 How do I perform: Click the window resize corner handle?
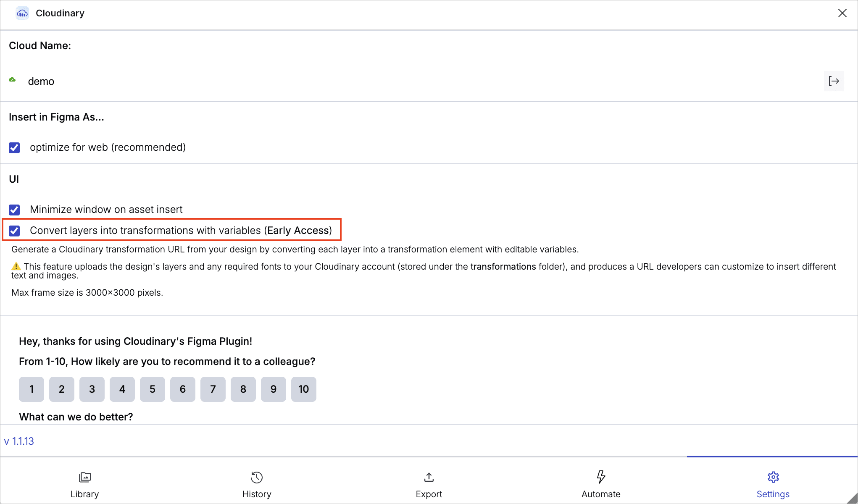point(853,499)
